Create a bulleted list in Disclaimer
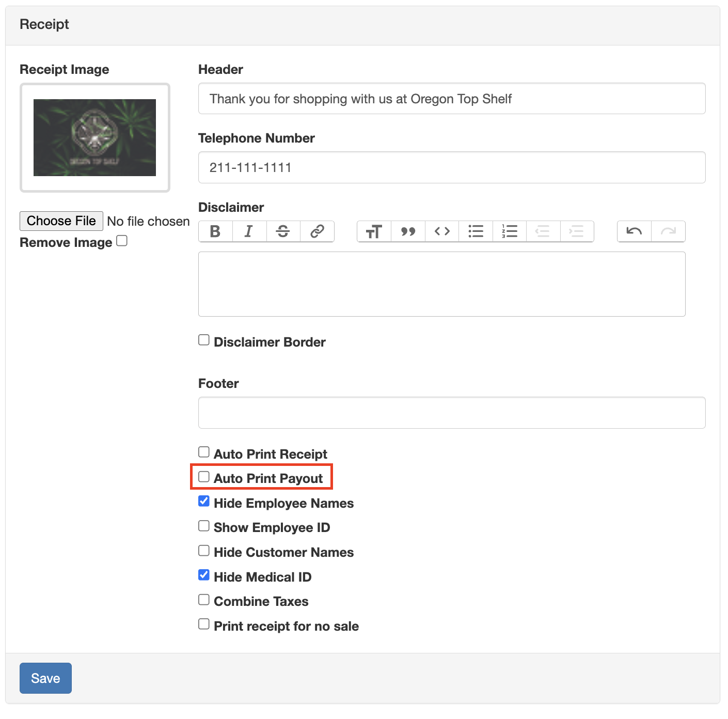728x719 pixels. (x=476, y=231)
